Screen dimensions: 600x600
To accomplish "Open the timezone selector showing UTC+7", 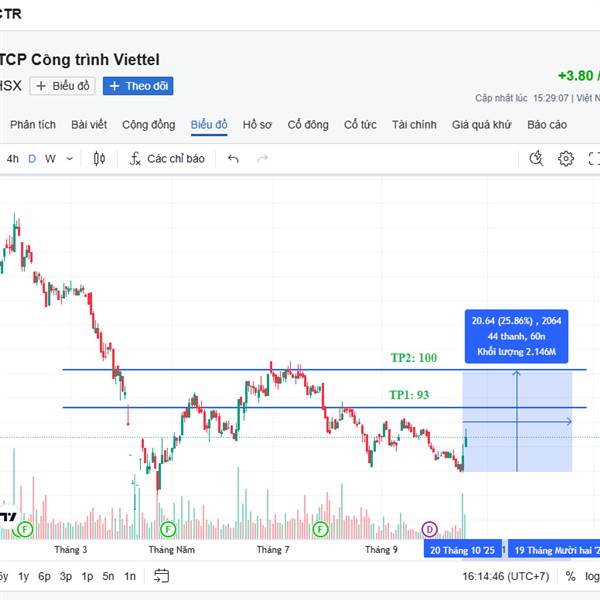I will click(507, 576).
